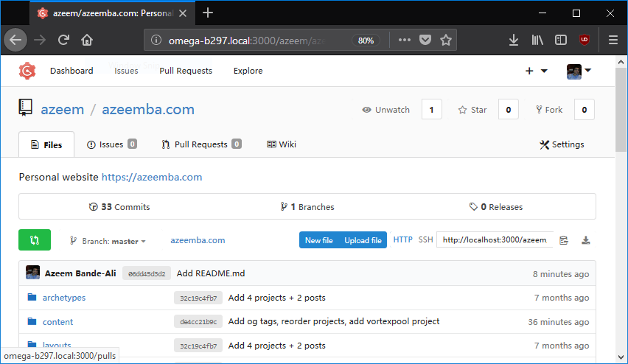Click the scrollbar down arrow
Screen dimensions: 628x364
[x=621, y=357]
